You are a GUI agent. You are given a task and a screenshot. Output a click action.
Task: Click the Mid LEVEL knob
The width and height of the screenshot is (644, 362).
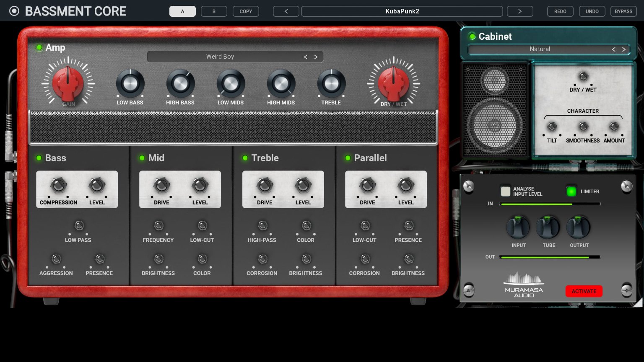200,185
